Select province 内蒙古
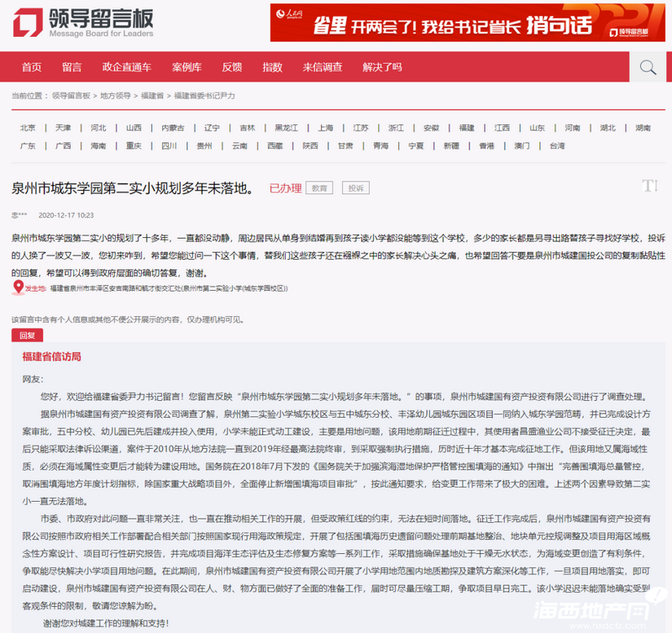Screen dimensions: 672x633 click(173, 128)
